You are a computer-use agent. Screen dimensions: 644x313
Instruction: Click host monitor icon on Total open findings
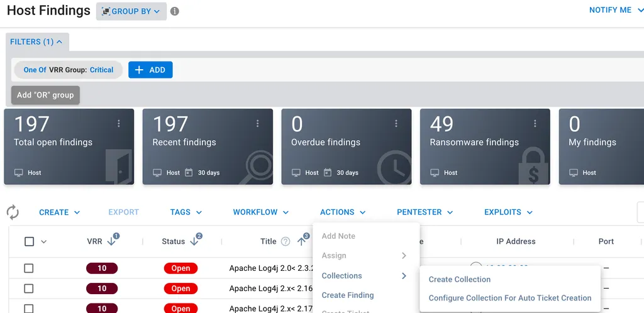tap(18, 173)
